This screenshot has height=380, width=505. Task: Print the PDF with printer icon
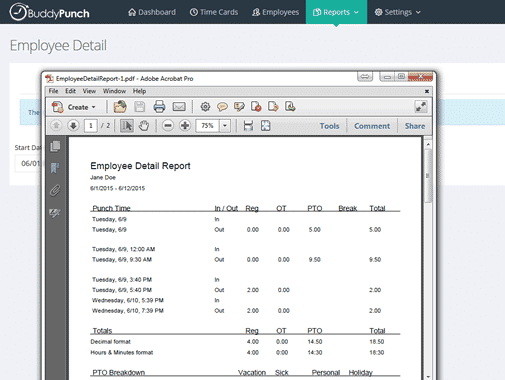(159, 107)
